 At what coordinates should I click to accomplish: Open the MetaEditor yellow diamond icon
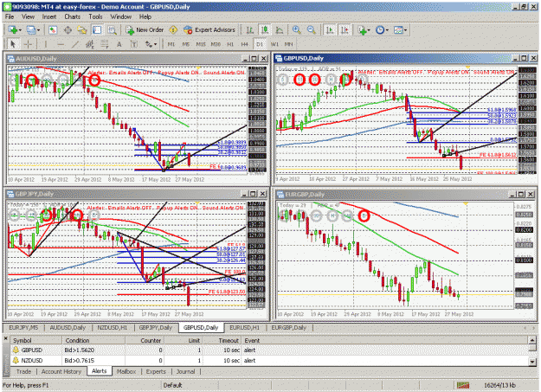click(x=173, y=30)
